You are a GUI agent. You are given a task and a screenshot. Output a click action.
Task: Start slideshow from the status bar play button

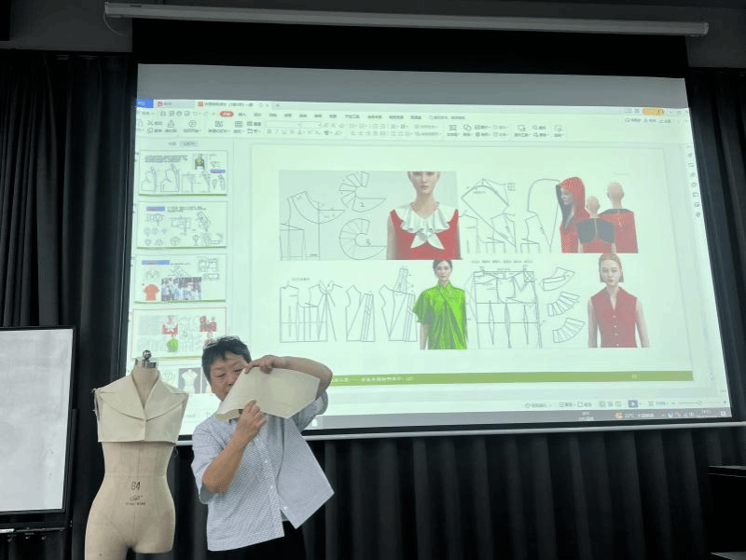631,404
